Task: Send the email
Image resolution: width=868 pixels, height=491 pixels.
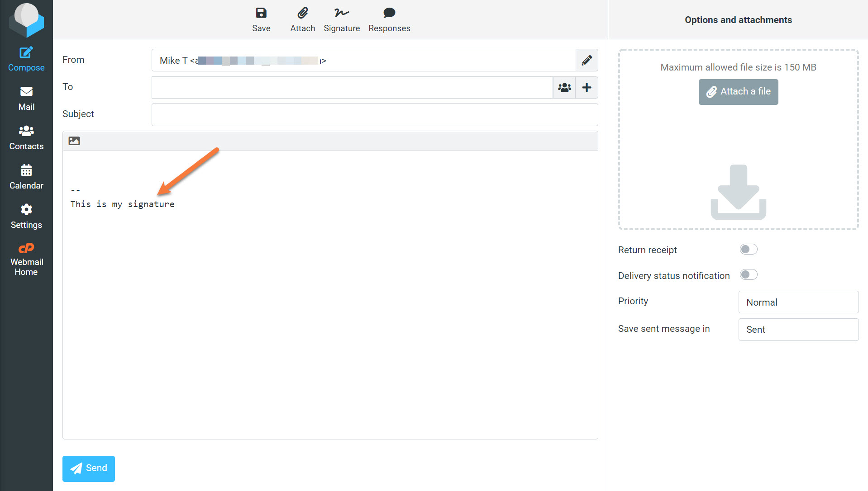Action: [88, 468]
